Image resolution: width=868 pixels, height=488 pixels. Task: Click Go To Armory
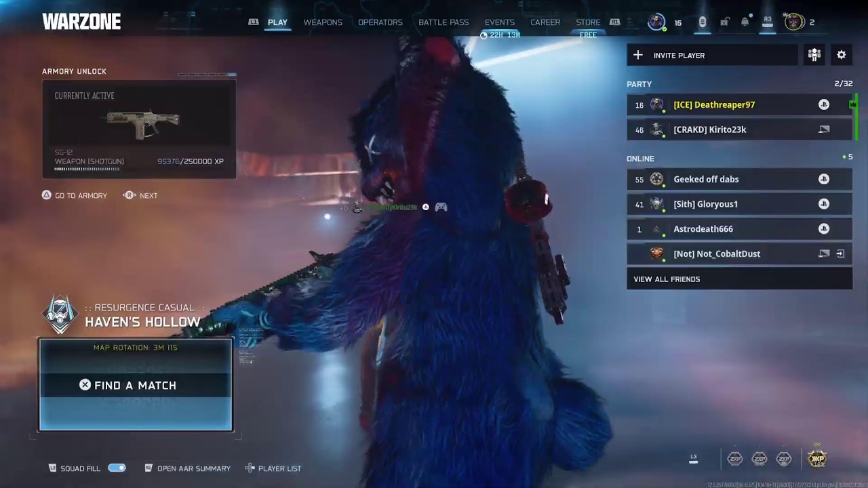[81, 196]
